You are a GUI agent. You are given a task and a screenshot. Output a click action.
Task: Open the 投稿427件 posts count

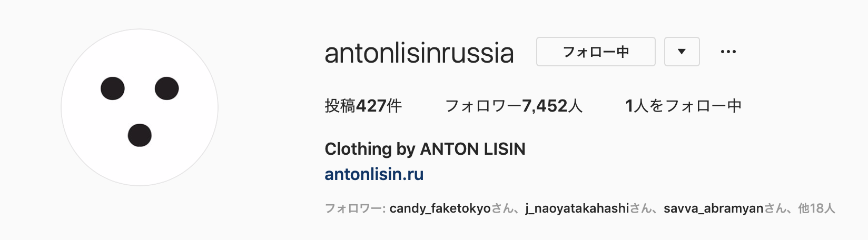363,106
